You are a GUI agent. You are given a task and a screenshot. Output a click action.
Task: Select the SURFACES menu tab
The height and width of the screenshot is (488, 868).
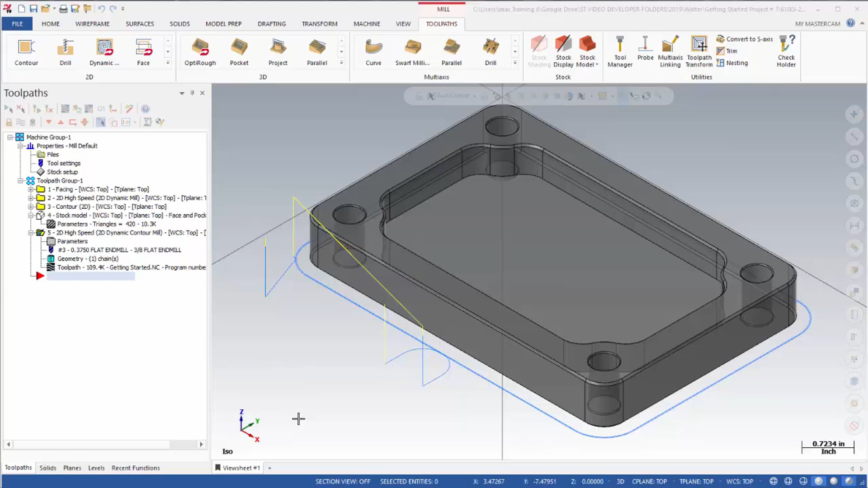click(140, 24)
